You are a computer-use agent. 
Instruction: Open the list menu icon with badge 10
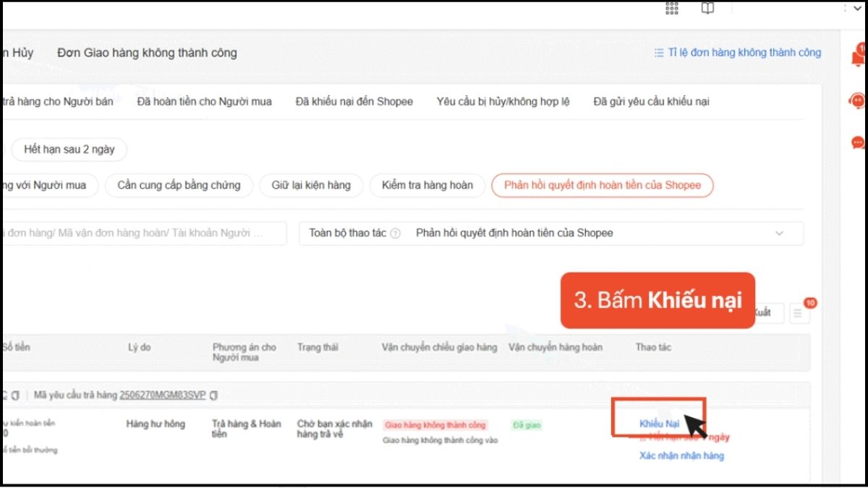799,313
